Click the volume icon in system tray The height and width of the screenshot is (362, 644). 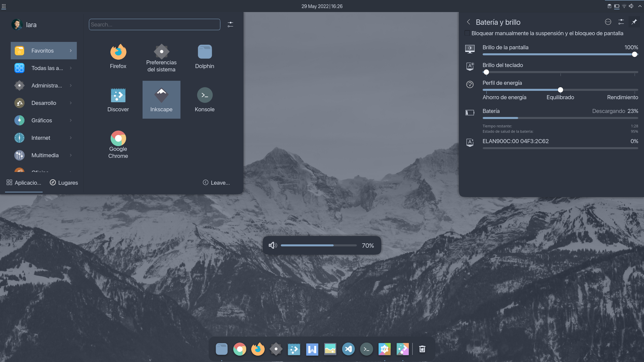[631, 6]
